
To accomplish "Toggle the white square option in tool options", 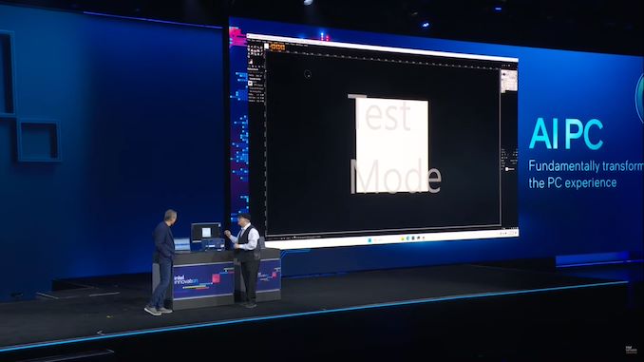I will point(250,83).
